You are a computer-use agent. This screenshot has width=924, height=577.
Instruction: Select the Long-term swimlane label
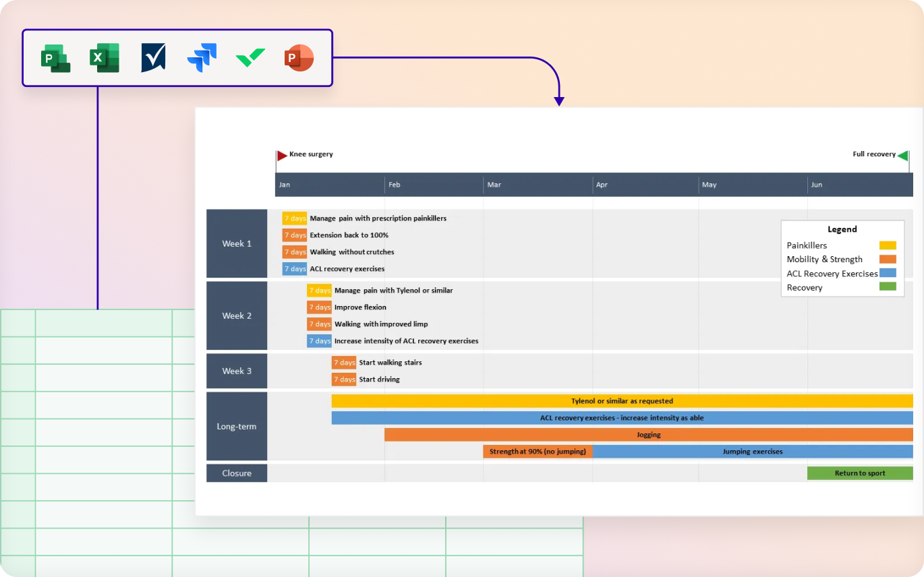tap(237, 426)
